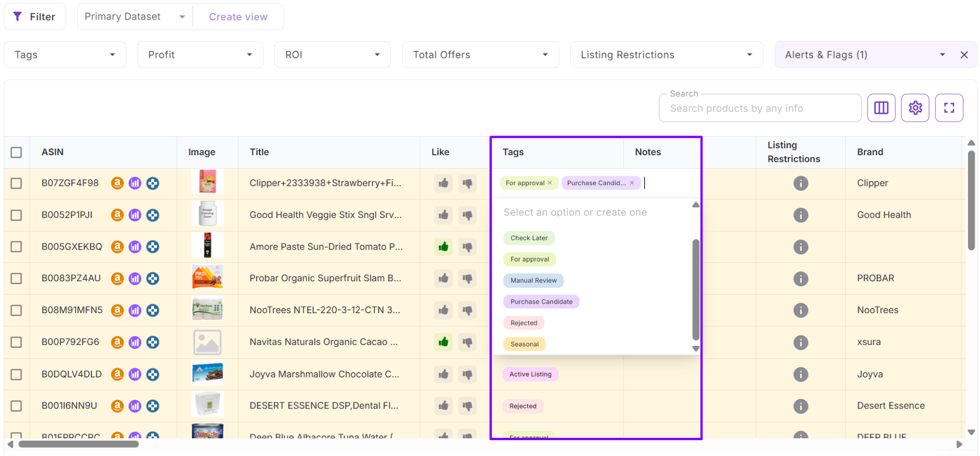Click blue cross icon for B0052P1PJI
Screen dimensions: 980x456
(x=153, y=215)
